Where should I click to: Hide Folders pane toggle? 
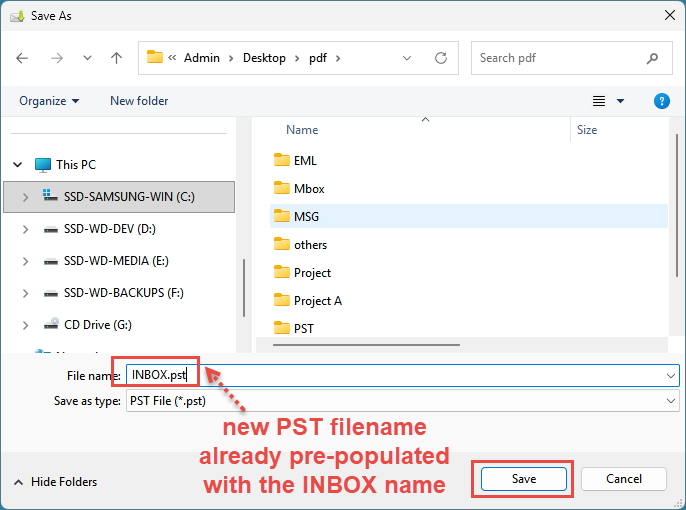click(x=56, y=482)
